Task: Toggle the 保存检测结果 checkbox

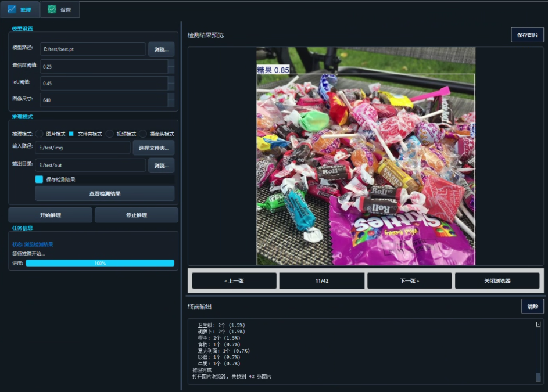Action: [39, 179]
